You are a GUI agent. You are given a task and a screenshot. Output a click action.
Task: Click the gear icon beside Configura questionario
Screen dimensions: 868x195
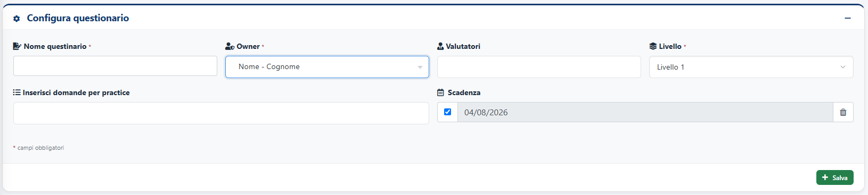17,19
